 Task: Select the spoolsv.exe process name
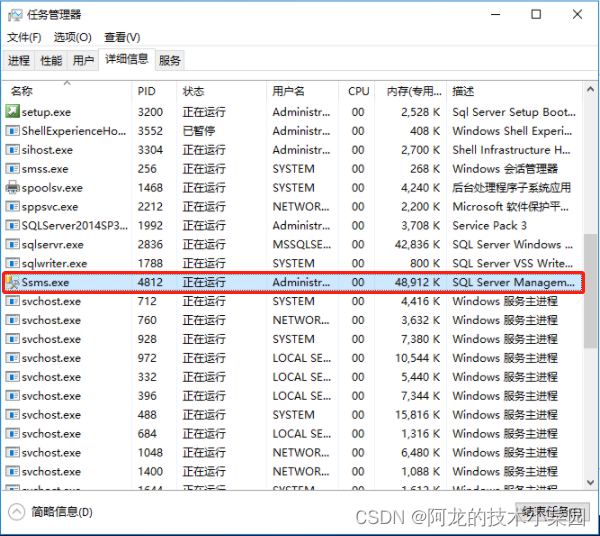(52, 187)
